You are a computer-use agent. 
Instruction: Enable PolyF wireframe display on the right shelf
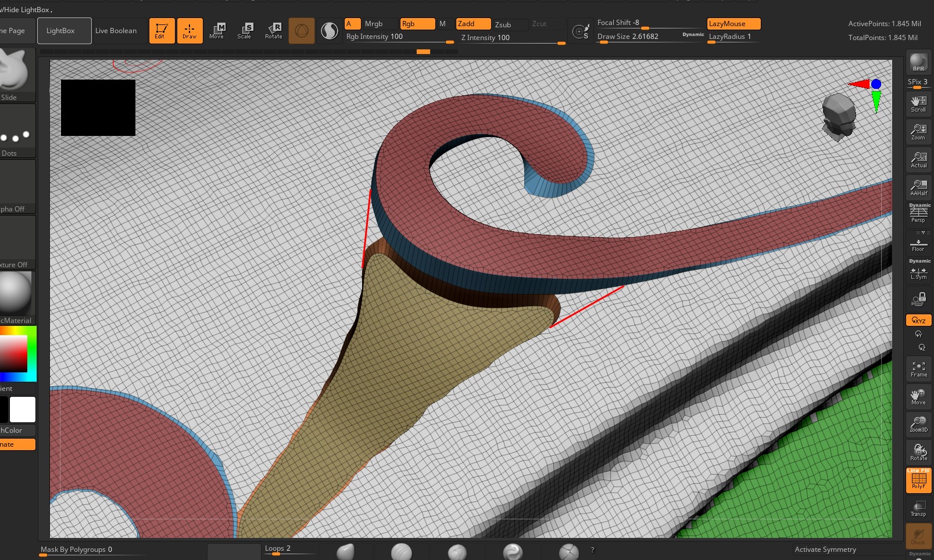point(918,479)
